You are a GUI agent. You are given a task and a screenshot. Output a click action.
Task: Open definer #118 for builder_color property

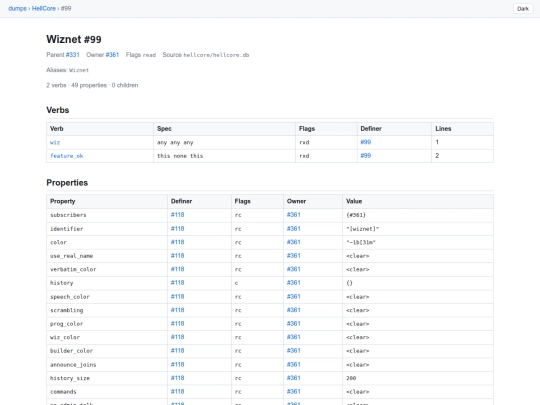coord(177,351)
